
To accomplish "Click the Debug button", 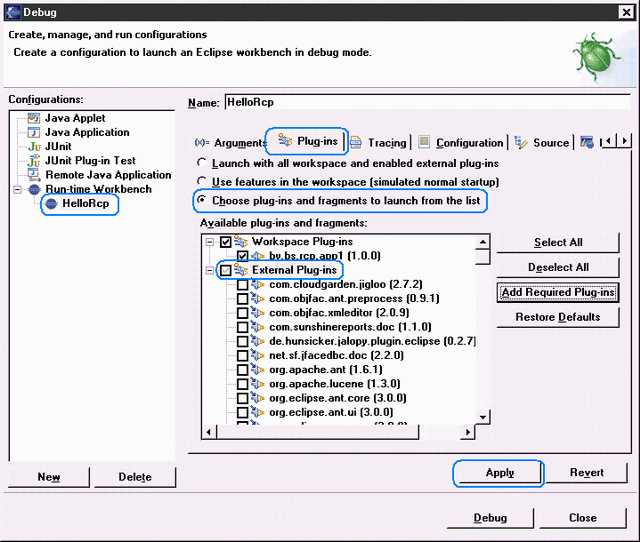I will (x=490, y=518).
